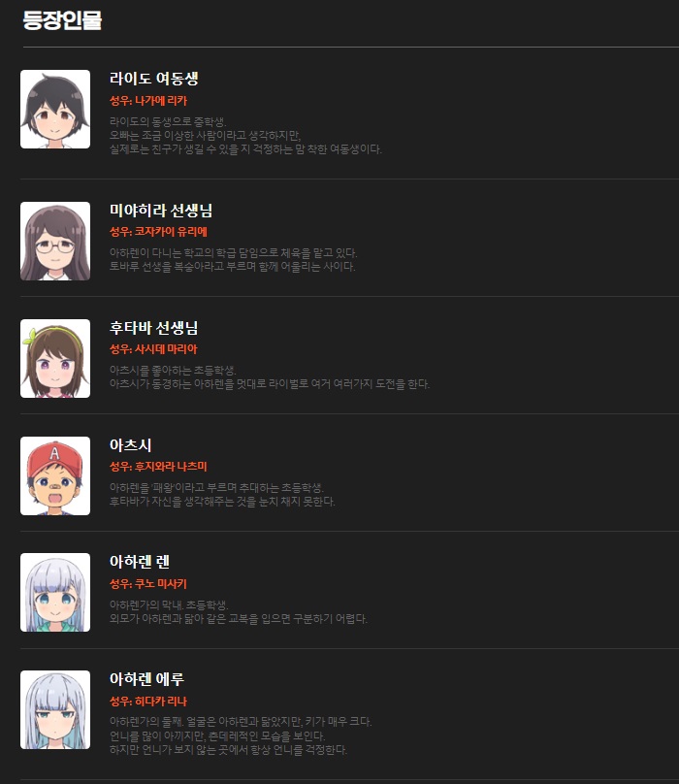Select voice actor 후지와라 나츠미

pos(171,467)
